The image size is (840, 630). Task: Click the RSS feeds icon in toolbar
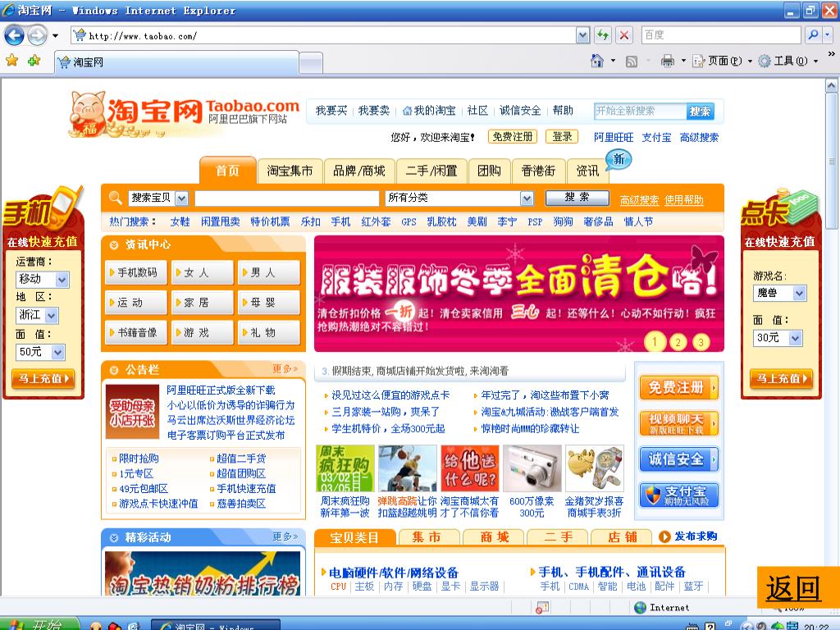(x=632, y=62)
